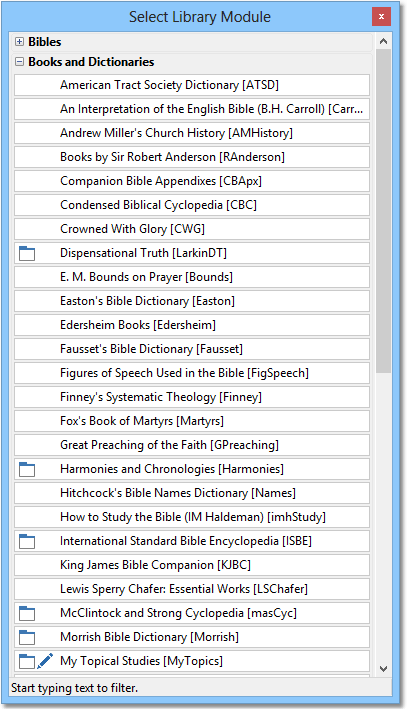Click the window icon beside Morrish Bible Dictionary
Image resolution: width=407 pixels, height=711 pixels.
coord(27,637)
